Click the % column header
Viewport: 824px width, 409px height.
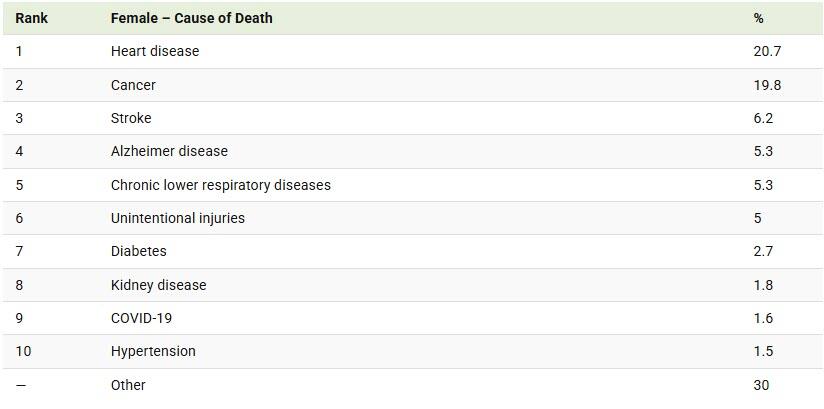coord(758,18)
